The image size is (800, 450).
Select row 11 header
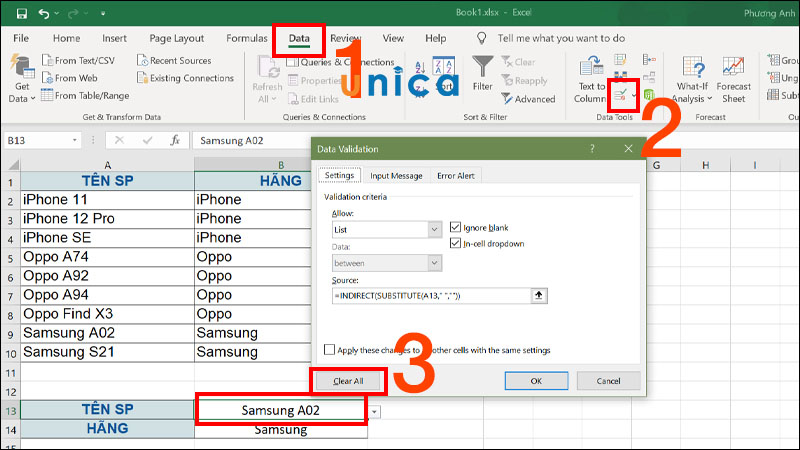coord(10,372)
